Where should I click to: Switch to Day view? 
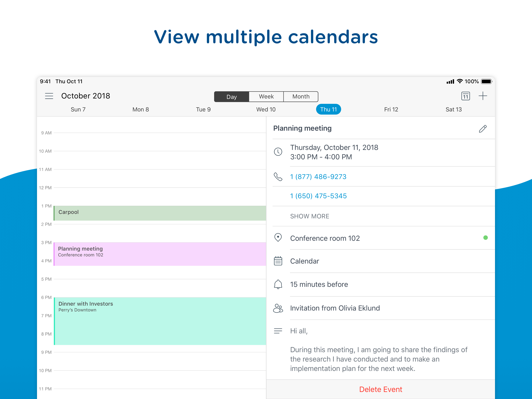pyautogui.click(x=231, y=97)
